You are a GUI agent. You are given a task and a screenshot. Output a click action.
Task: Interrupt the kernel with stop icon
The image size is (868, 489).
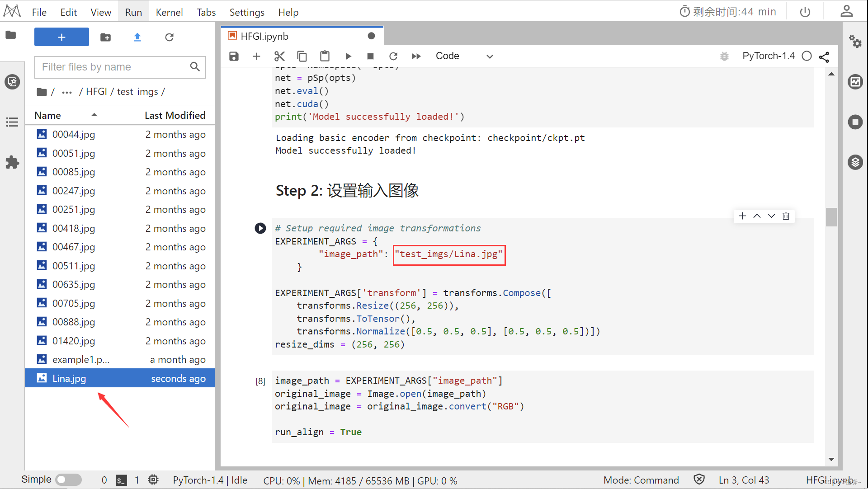click(370, 56)
